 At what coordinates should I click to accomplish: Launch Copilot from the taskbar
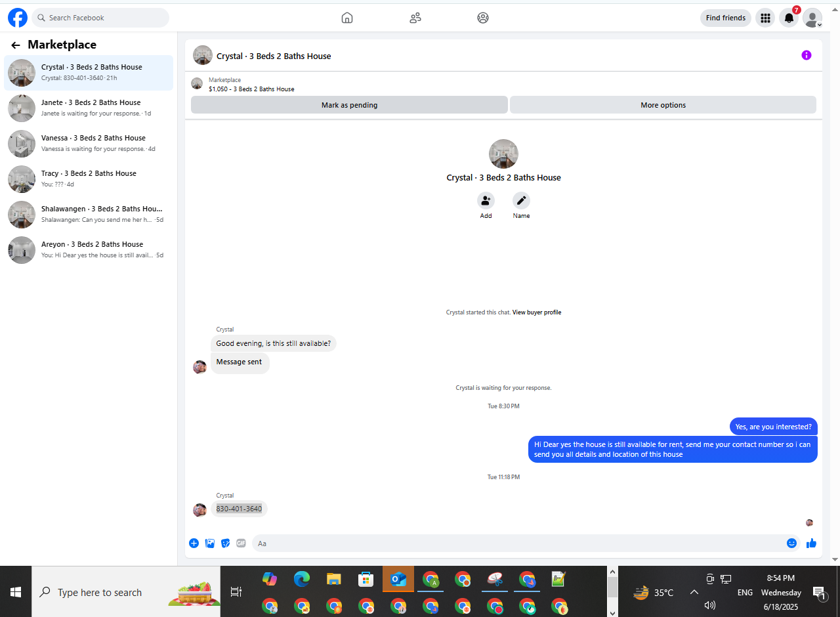coord(269,579)
